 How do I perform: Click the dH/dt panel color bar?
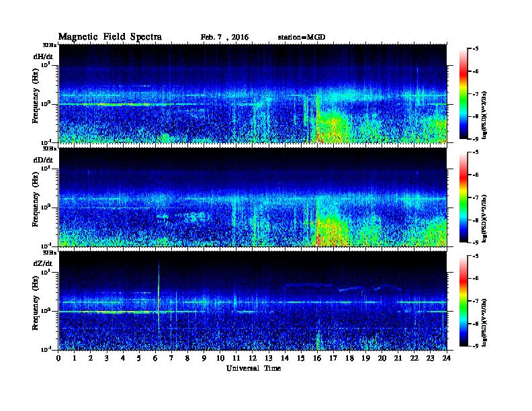coord(463,93)
